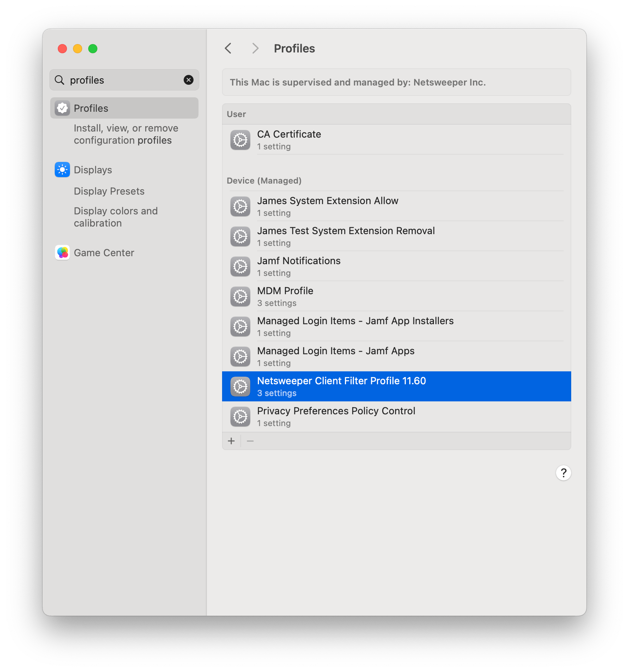Click the CA Certificate profile gear icon
629x672 pixels.
tap(240, 140)
